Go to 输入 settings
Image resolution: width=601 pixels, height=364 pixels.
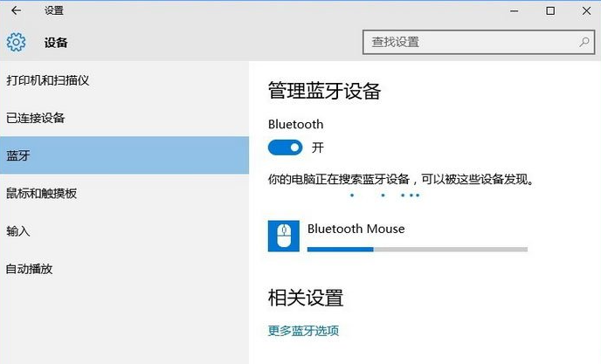[x=19, y=231]
